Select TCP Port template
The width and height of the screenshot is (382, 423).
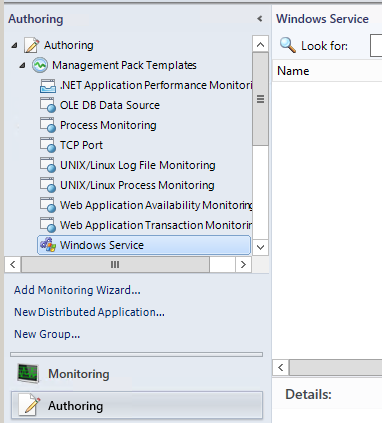coord(81,145)
